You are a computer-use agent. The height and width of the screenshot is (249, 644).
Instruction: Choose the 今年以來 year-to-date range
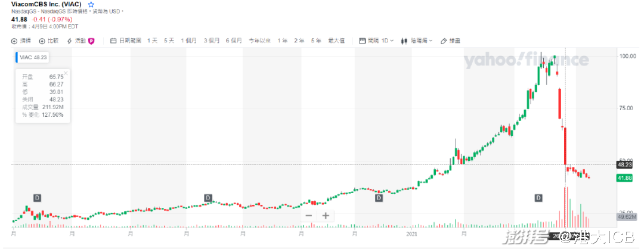(x=259, y=41)
